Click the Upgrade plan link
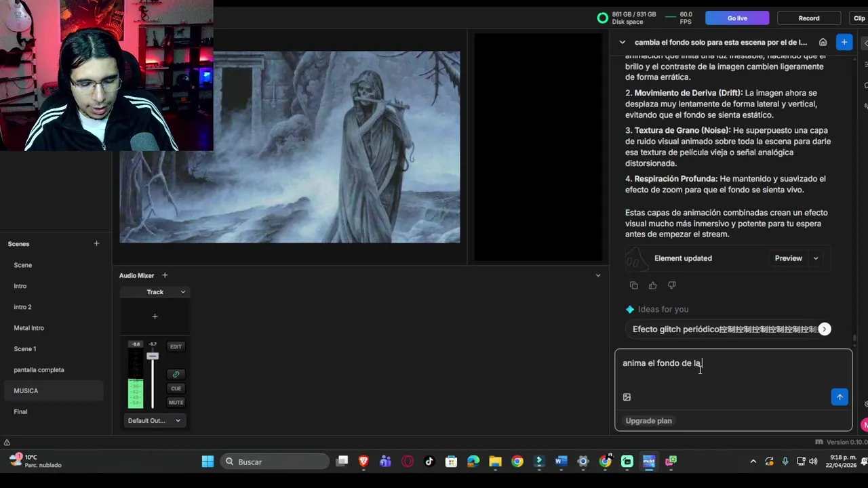Viewport: 868px width, 488px height. [x=648, y=421]
